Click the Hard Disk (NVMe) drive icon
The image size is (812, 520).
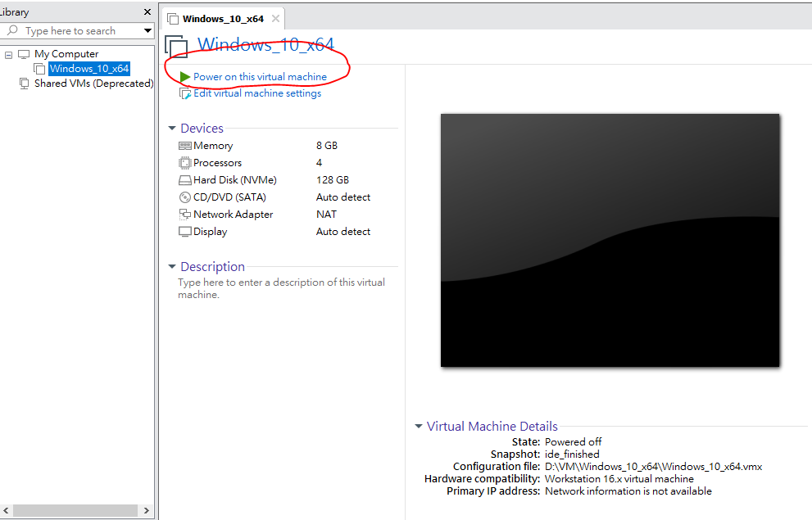pyautogui.click(x=185, y=180)
